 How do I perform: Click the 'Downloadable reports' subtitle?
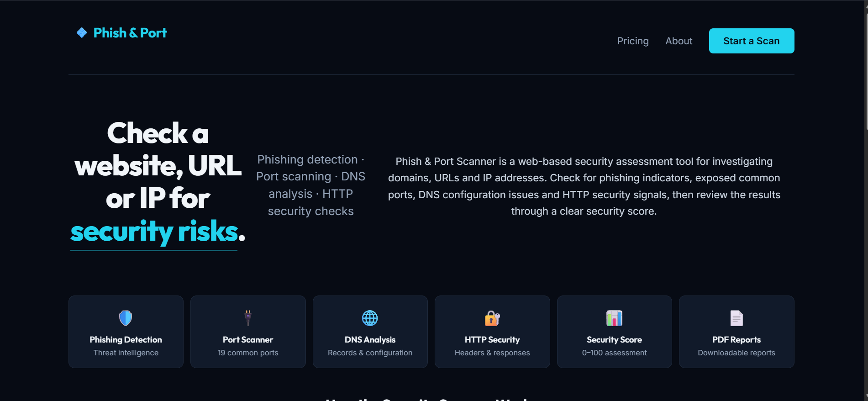coord(736,353)
